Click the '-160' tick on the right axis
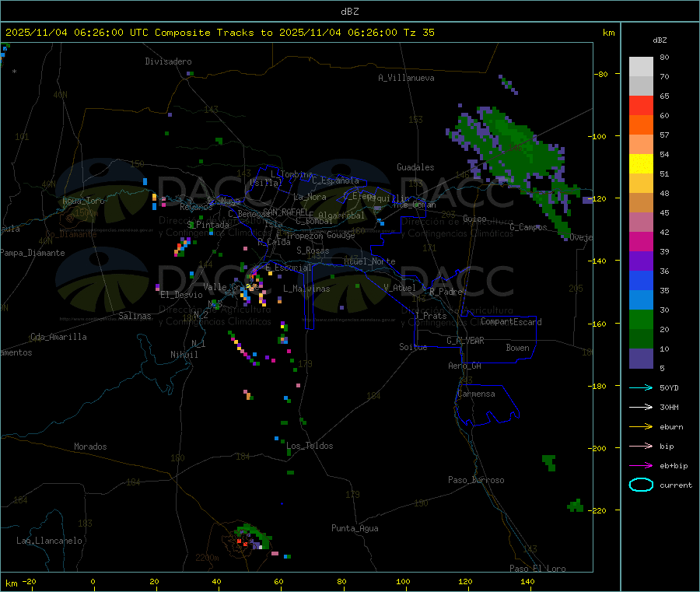This screenshot has height=592, width=700. (599, 324)
